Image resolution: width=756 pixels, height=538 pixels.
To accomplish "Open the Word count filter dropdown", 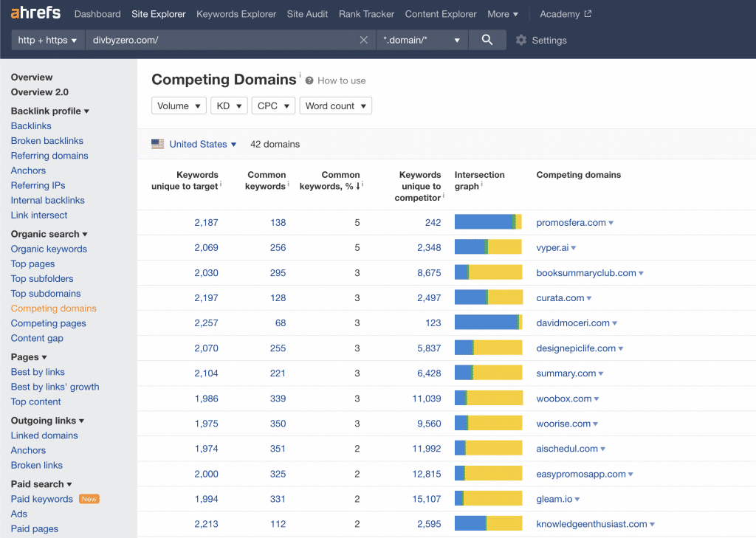I will [x=336, y=106].
